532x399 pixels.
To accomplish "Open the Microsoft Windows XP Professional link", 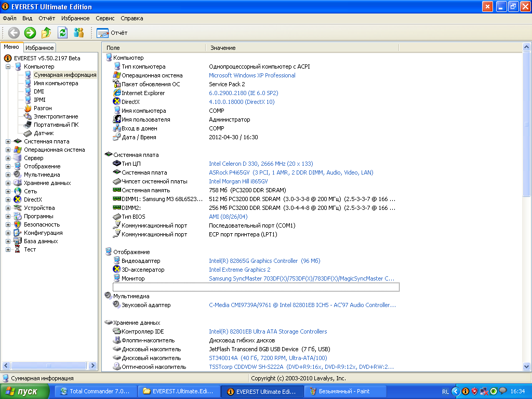I will (252, 75).
